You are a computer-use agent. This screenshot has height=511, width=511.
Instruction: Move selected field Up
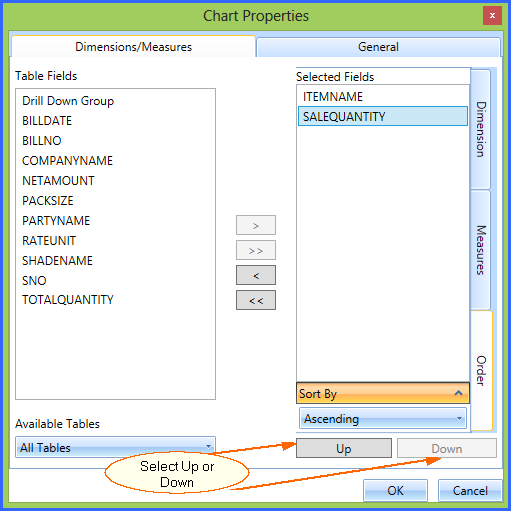pos(344,448)
